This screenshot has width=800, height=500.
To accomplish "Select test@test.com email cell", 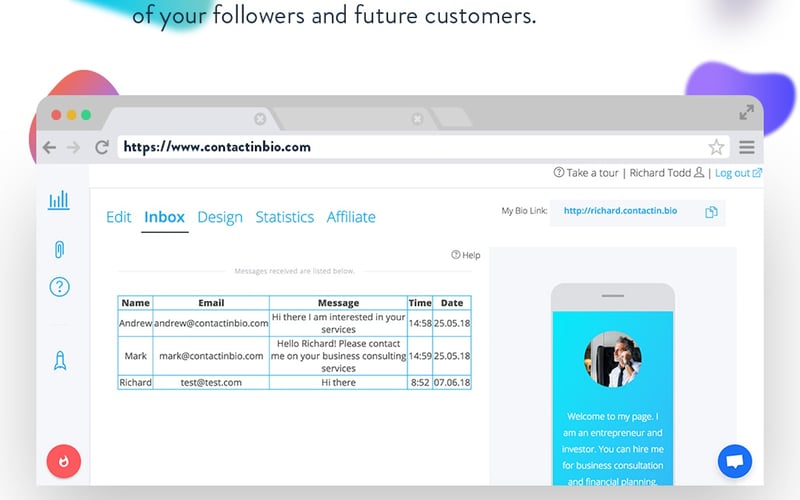I will (211, 382).
